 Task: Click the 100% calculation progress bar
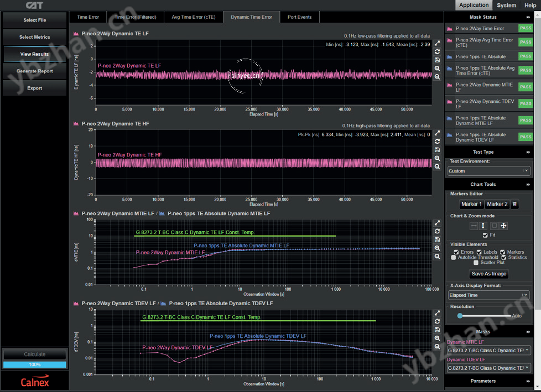[x=34, y=364]
